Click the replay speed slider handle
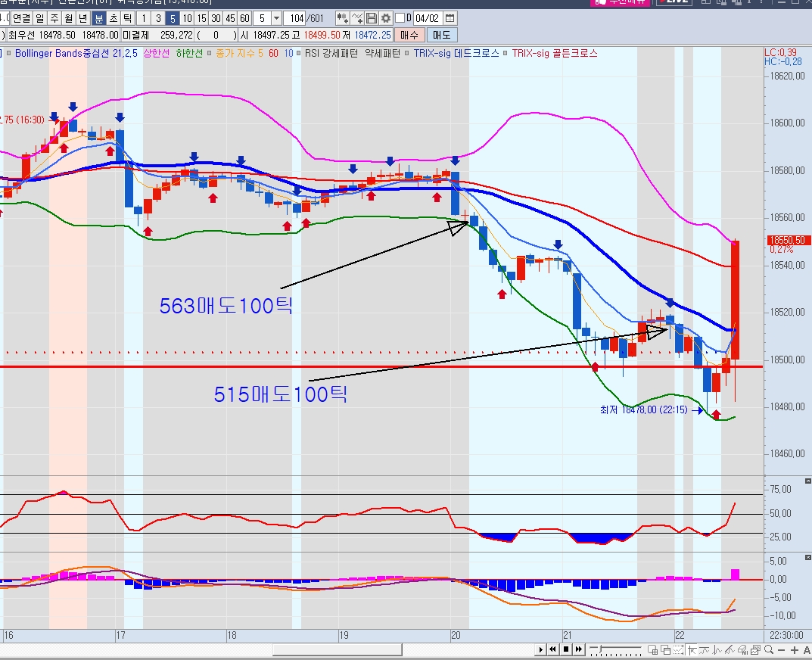Image resolution: width=812 pixels, height=660 pixels. point(600,649)
